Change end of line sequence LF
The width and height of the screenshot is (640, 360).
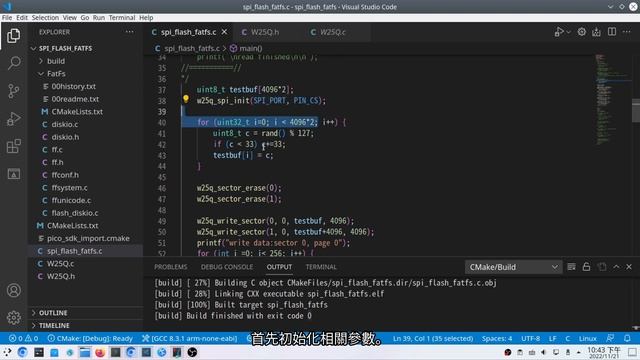coord(552,338)
